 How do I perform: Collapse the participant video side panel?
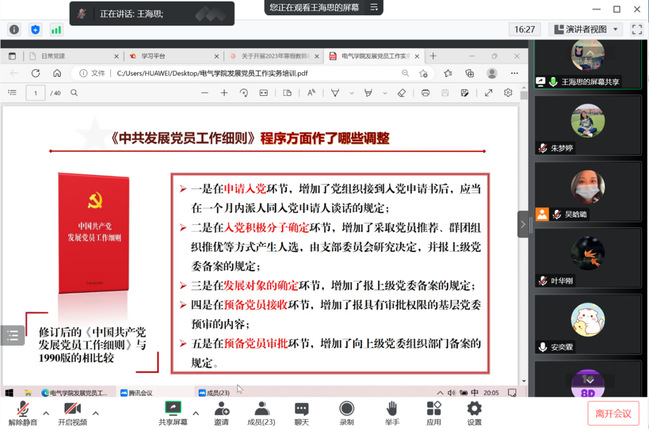[522, 224]
